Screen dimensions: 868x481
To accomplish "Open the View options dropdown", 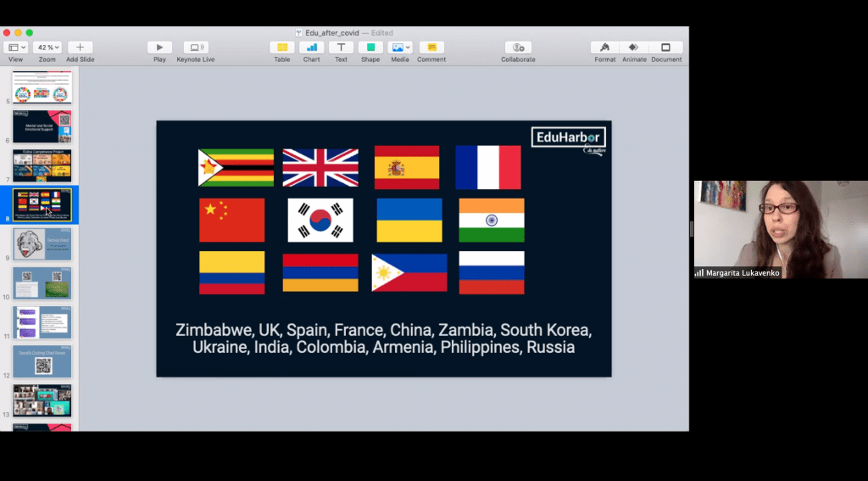I will click(15, 48).
